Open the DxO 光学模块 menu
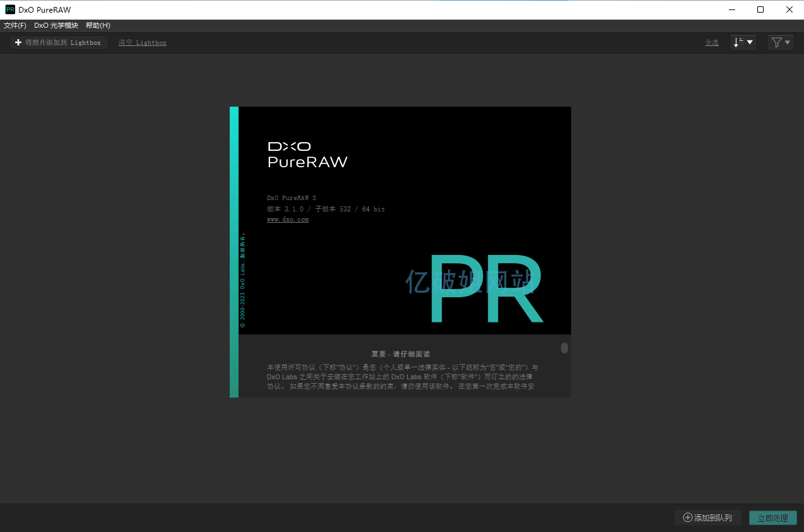 (x=56, y=25)
